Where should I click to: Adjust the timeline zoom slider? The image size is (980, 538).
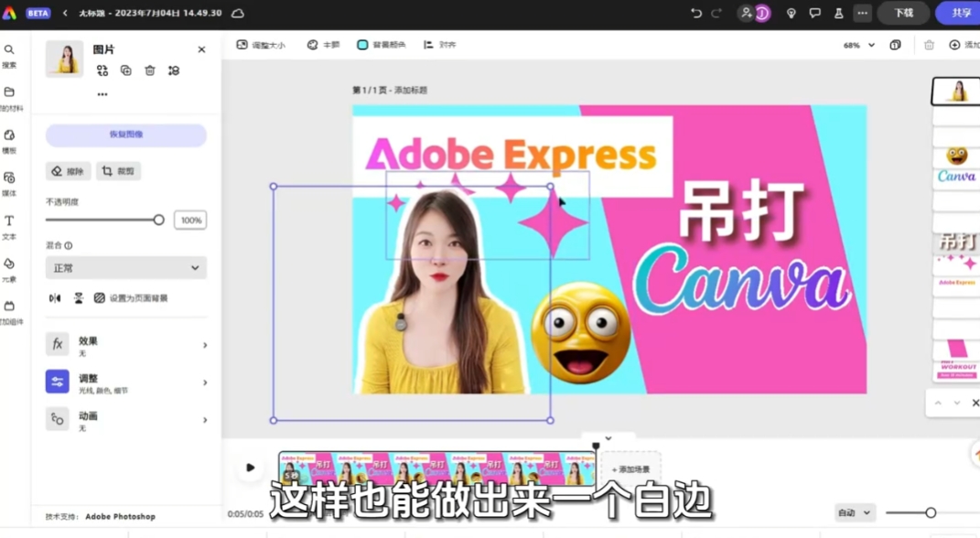[931, 513]
